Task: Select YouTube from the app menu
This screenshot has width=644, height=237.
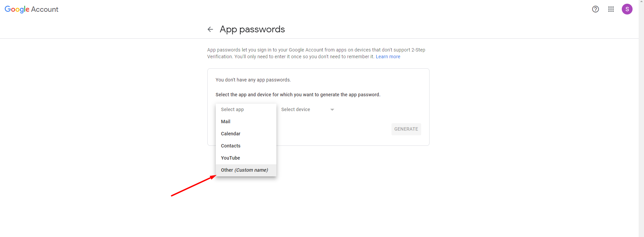Action: coord(231,158)
